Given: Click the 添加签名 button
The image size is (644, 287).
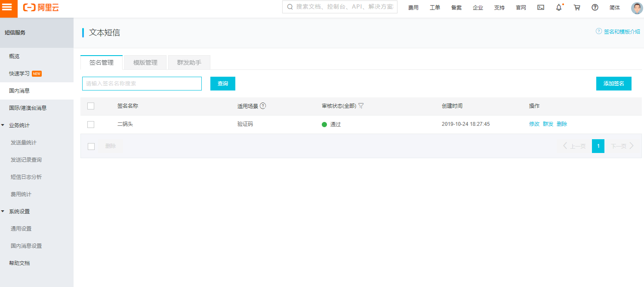Looking at the screenshot, I should (614, 84).
